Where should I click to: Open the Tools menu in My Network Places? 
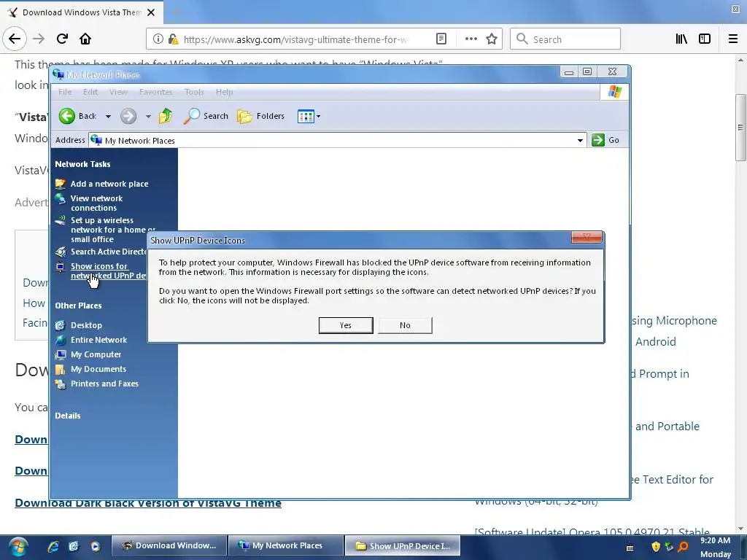coord(194,92)
